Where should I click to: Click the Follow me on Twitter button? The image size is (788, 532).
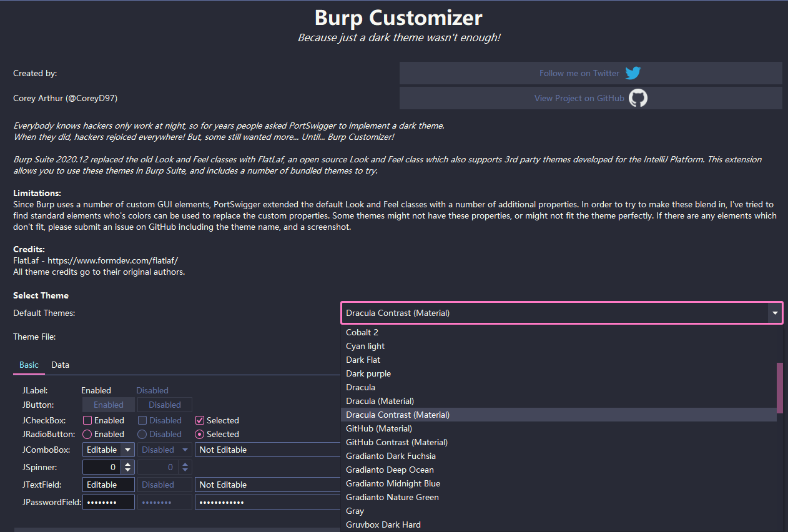coord(580,73)
